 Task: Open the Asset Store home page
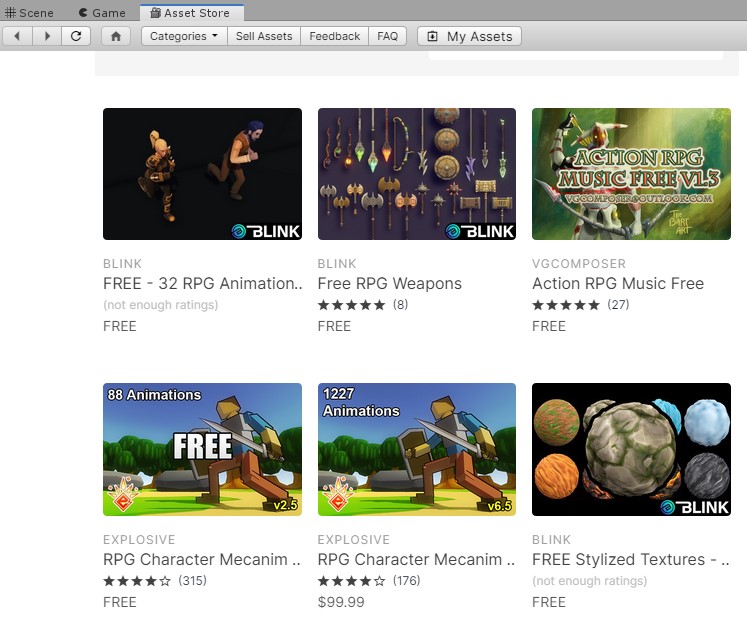(116, 36)
